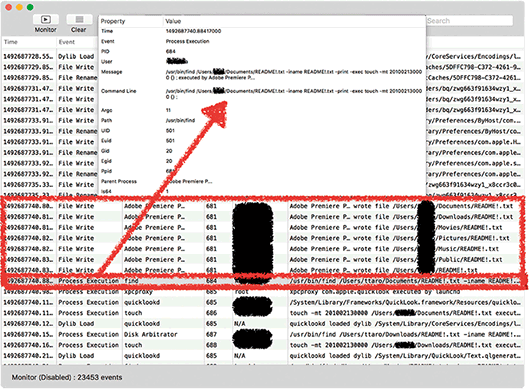Image resolution: width=530 pixels, height=389 pixels.
Task: Sort by the Event column header
Action: [x=67, y=42]
